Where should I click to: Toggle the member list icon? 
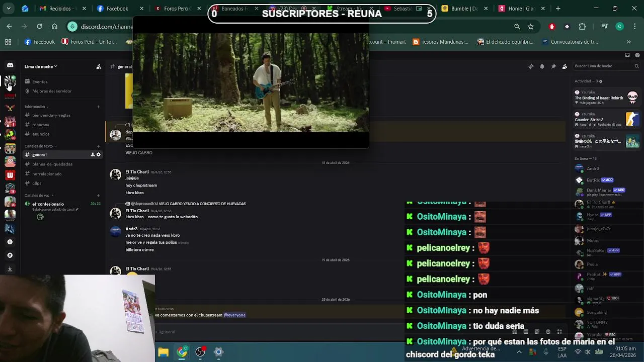[x=565, y=66]
